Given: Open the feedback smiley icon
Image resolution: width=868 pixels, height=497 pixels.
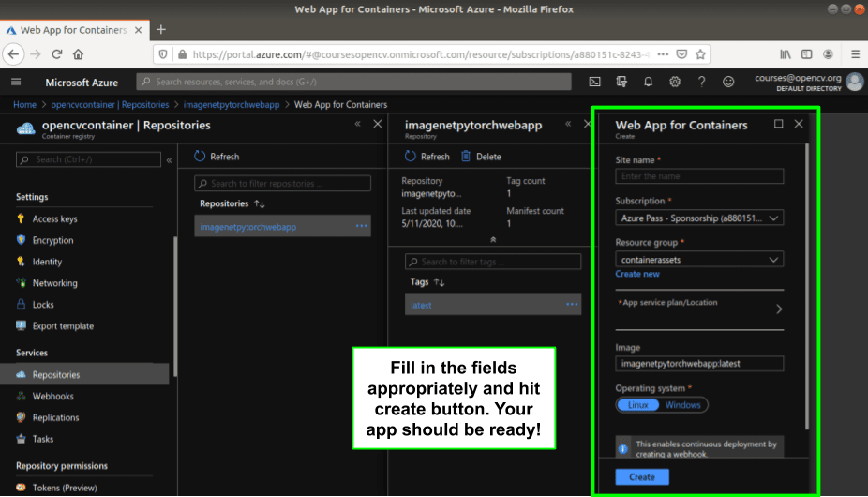Looking at the screenshot, I should coord(728,82).
